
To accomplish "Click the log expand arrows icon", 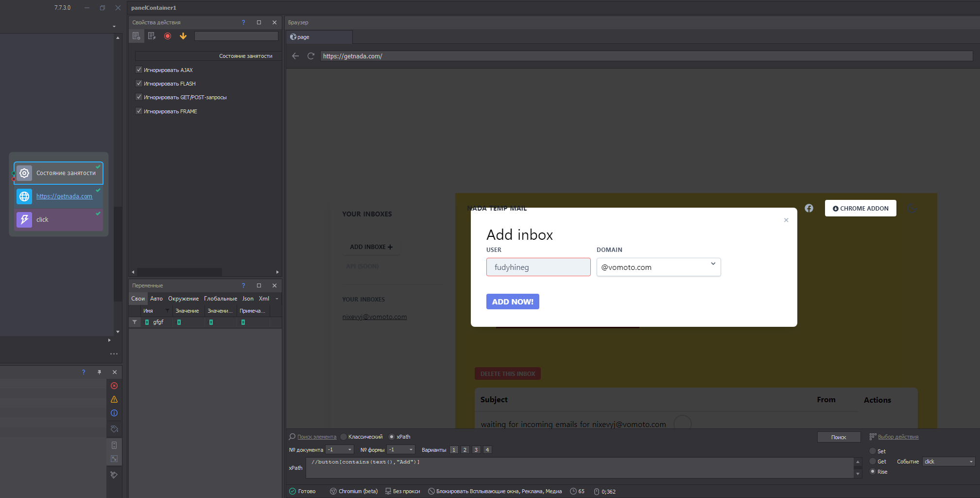I will (114, 459).
